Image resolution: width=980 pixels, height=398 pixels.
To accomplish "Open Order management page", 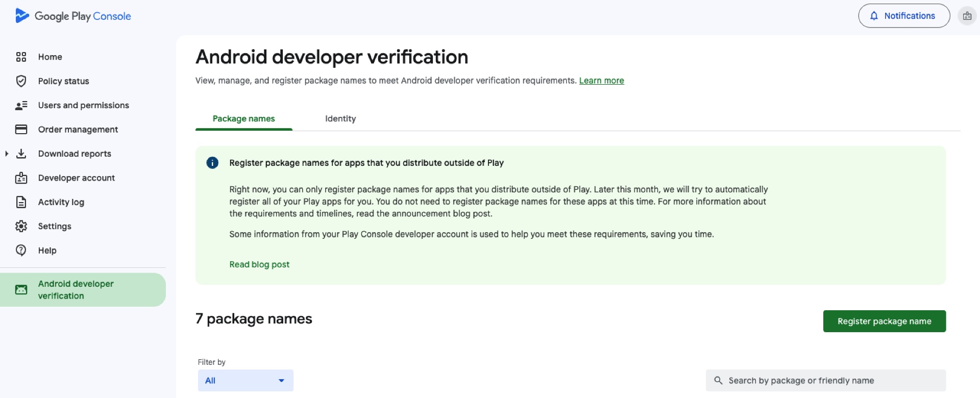I will (78, 130).
